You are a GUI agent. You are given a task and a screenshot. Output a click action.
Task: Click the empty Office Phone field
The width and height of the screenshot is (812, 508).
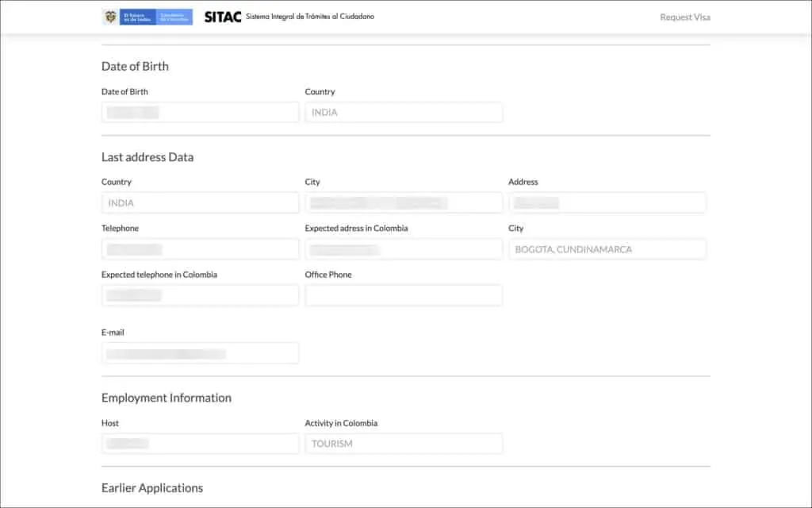404,295
